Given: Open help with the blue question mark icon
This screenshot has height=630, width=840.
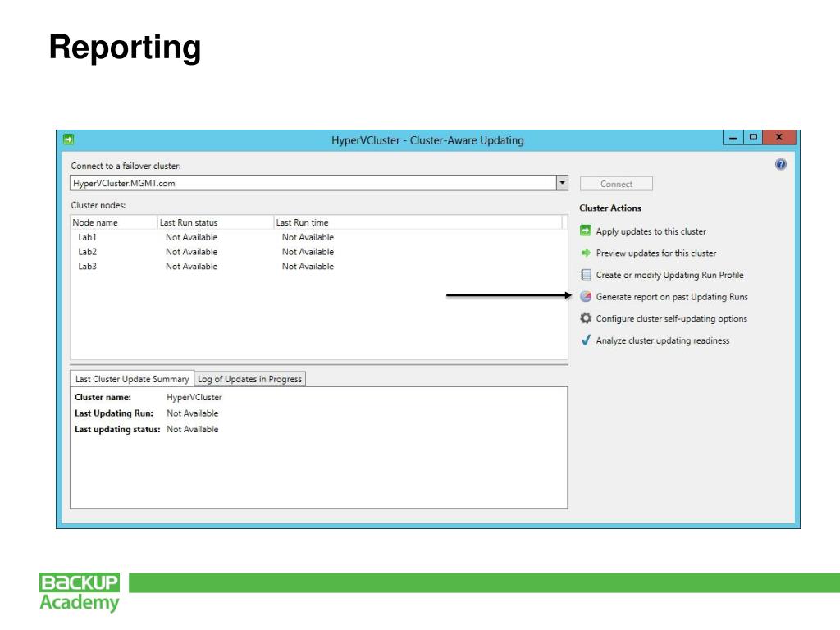Looking at the screenshot, I should click(x=781, y=164).
